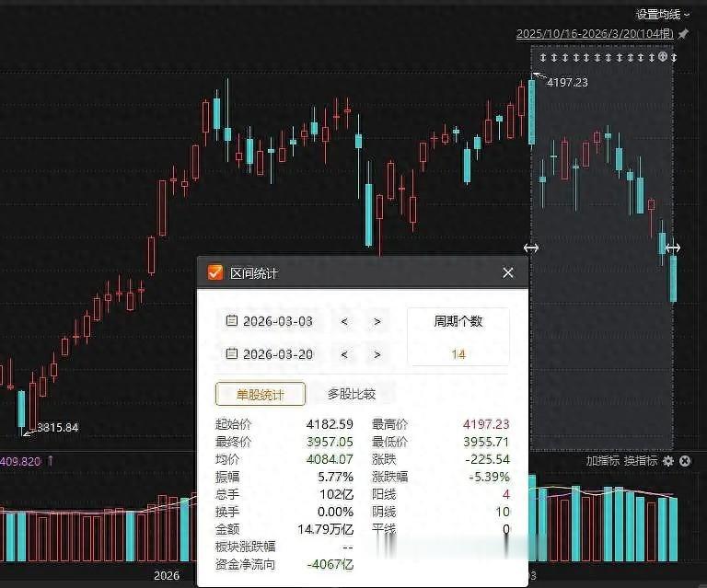The width and height of the screenshot is (707, 588).
Task: Click the 周期个数 value 14
Action: pos(458,354)
